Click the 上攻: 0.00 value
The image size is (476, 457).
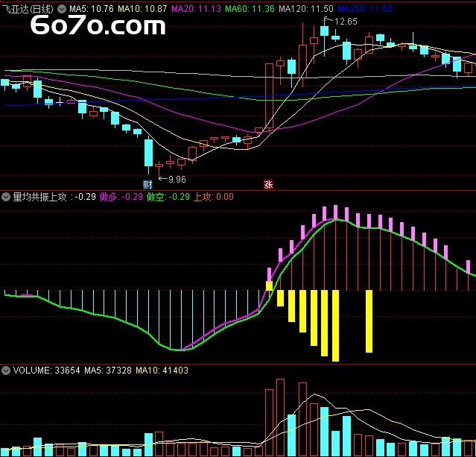click(214, 197)
